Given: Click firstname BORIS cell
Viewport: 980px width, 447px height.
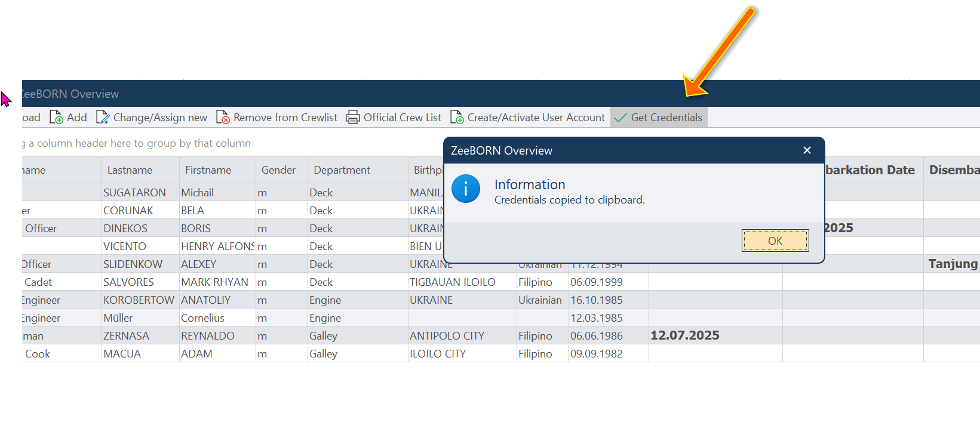Looking at the screenshot, I should [217, 229].
